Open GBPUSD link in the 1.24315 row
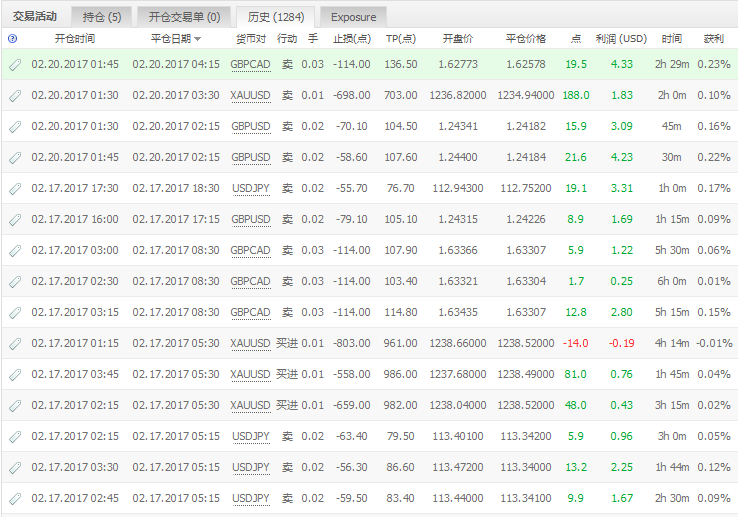Image resolution: width=738 pixels, height=517 pixels. click(x=251, y=220)
